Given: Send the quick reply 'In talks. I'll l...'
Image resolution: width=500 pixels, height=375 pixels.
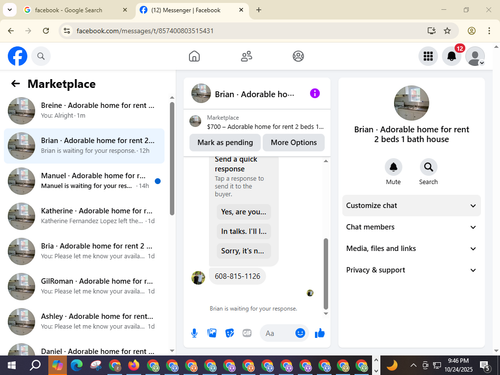Looking at the screenshot, I should tap(244, 231).
